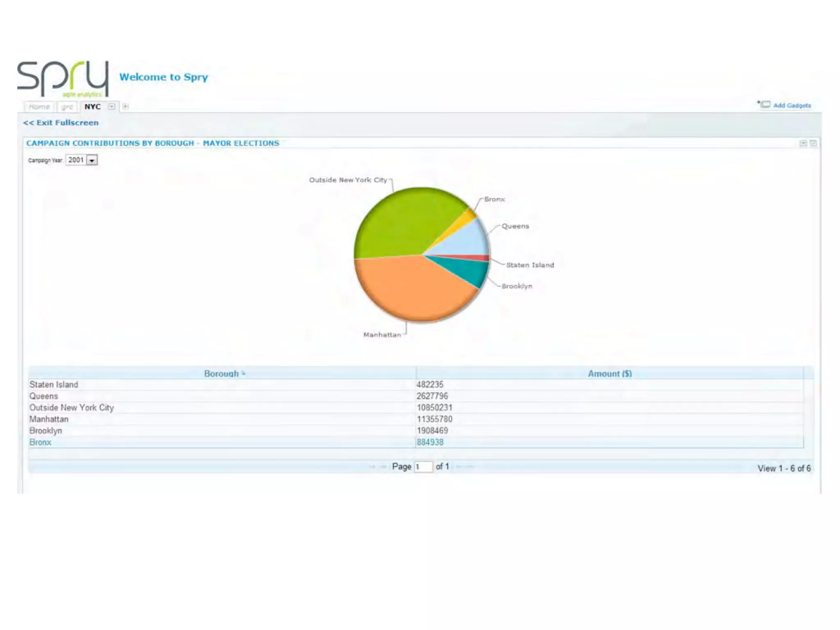Click the Add Gadgets monitor icon
The height and width of the screenshot is (630, 840).
click(x=765, y=105)
